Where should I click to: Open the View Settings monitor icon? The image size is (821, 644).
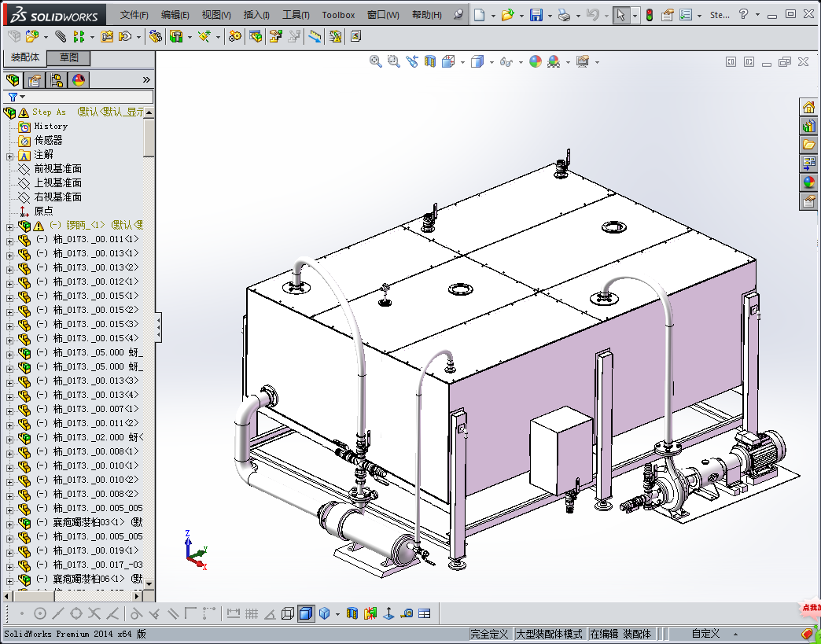click(x=583, y=61)
